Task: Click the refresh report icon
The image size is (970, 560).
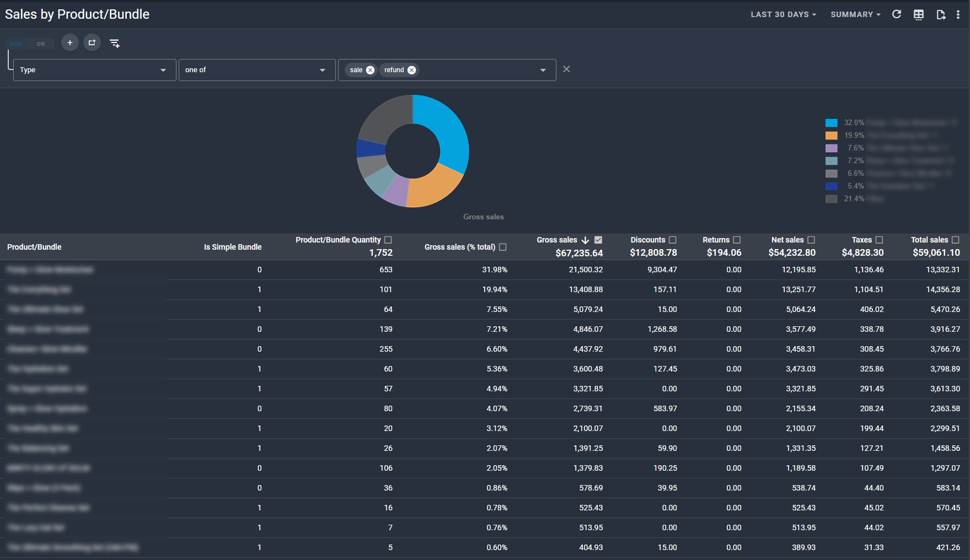Action: (897, 14)
